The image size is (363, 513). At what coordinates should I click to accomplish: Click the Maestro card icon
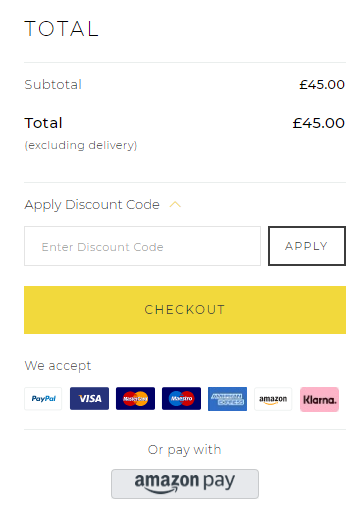click(181, 398)
